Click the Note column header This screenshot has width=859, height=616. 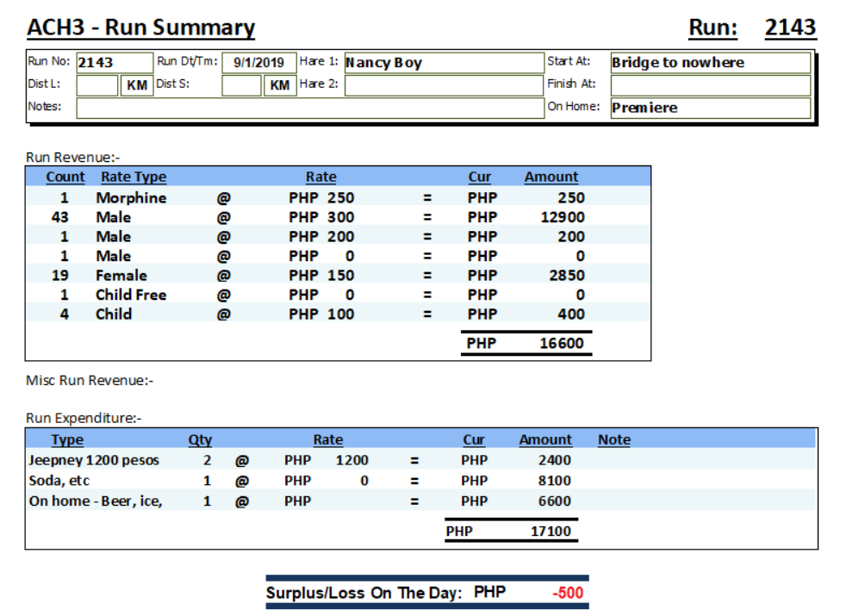point(613,439)
